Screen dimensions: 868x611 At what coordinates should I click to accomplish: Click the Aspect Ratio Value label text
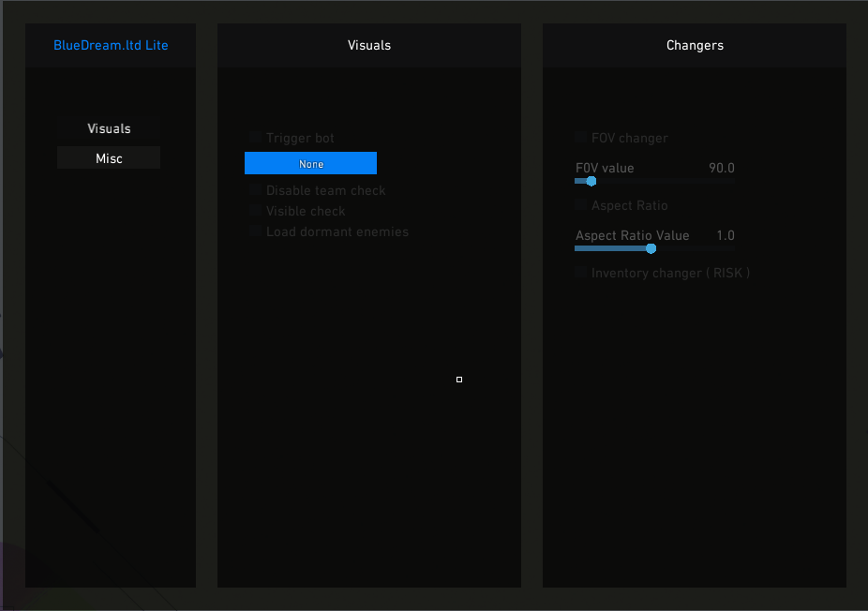(632, 235)
